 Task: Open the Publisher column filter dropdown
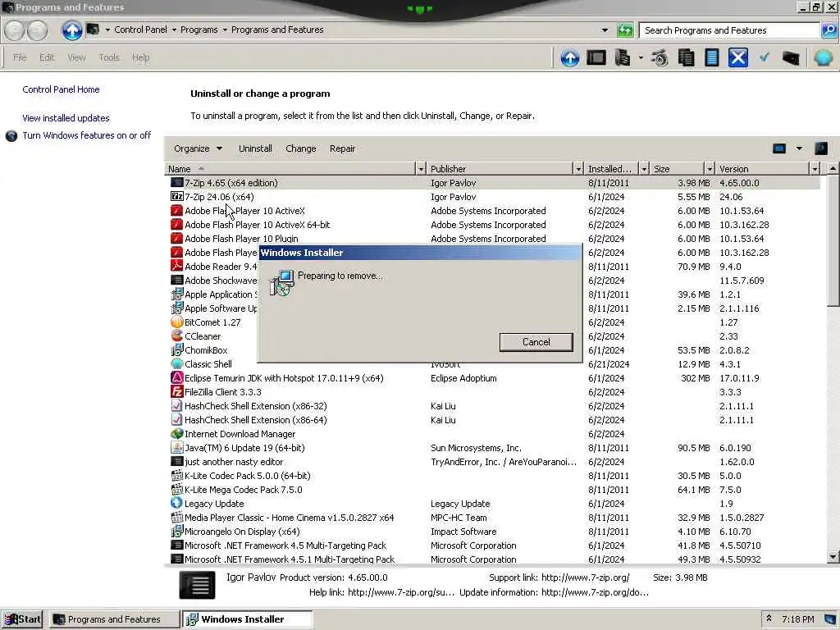click(578, 169)
